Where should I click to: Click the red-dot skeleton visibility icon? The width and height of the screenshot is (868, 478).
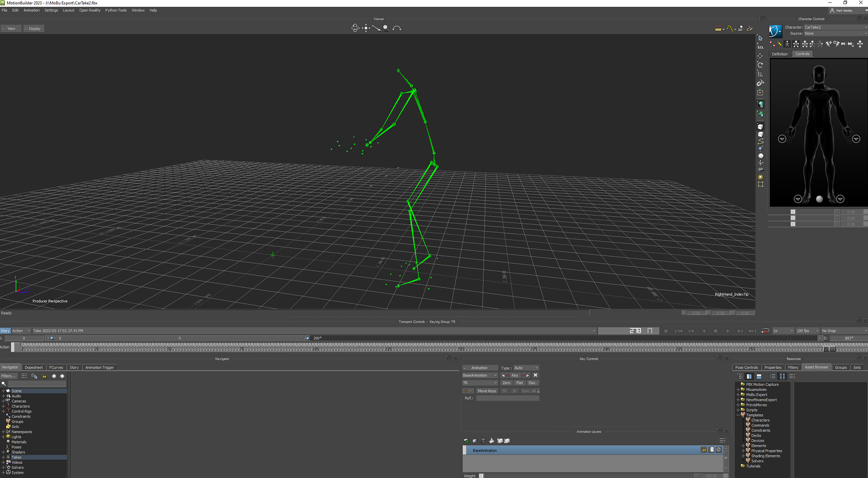point(772,44)
